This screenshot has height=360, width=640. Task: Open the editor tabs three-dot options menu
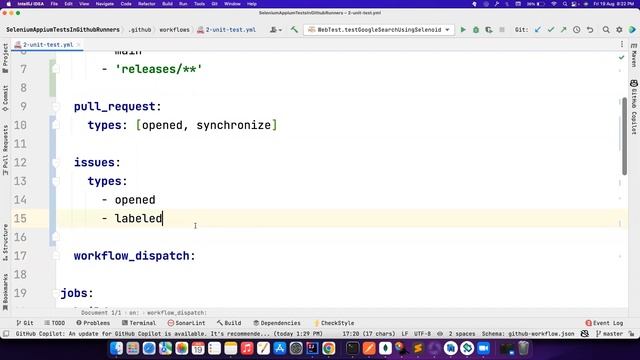coord(622,44)
